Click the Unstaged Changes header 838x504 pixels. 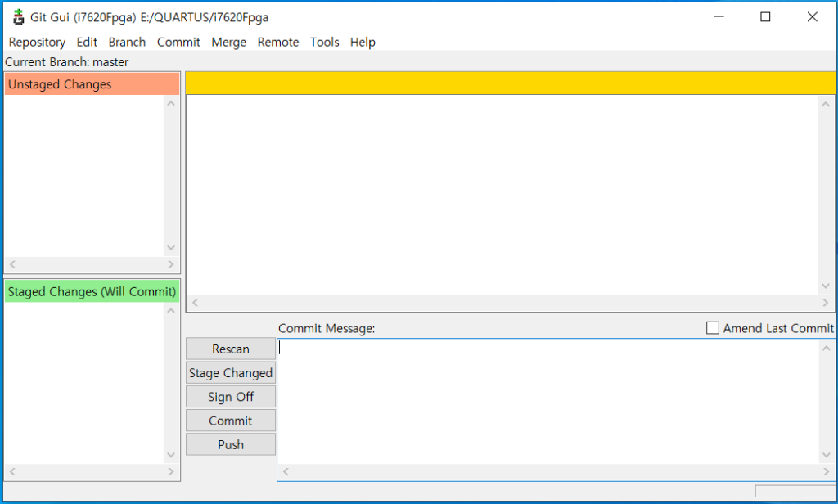pyautogui.click(x=92, y=84)
